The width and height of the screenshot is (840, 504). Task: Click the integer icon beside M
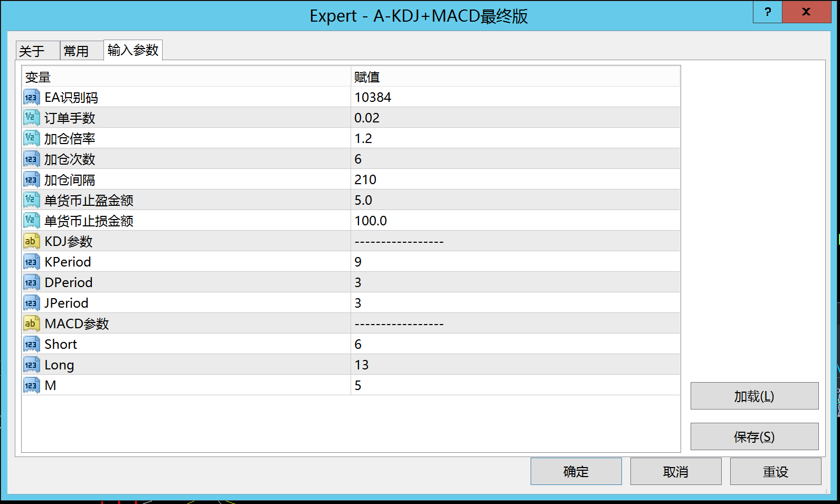pos(31,385)
